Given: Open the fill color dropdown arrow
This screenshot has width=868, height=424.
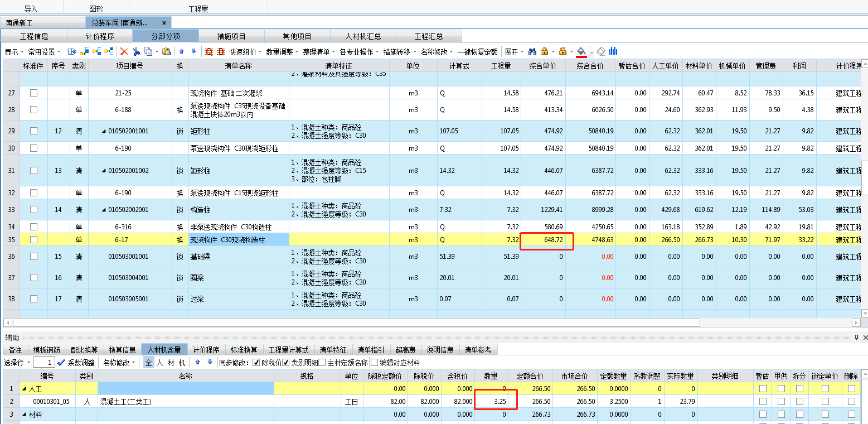Looking at the screenshot, I should click(591, 52).
